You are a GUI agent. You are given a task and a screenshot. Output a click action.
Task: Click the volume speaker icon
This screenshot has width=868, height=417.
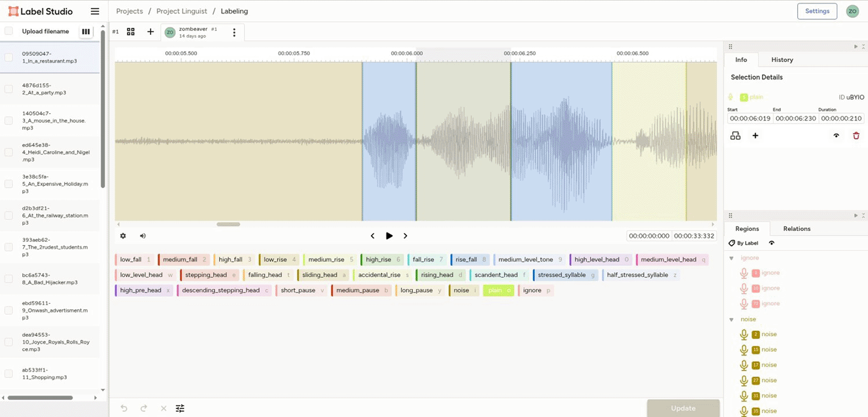click(x=143, y=236)
